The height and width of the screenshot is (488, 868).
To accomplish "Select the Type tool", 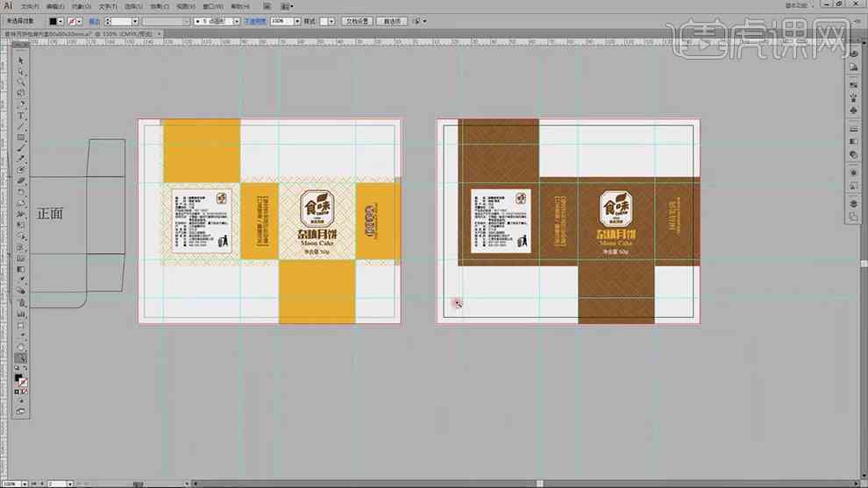I will click(x=21, y=115).
